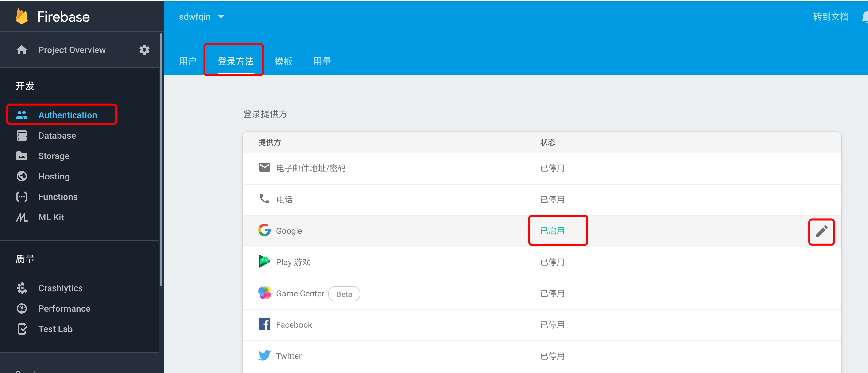Open ML Kit section
Viewport: 868px width, 373px height.
(51, 217)
